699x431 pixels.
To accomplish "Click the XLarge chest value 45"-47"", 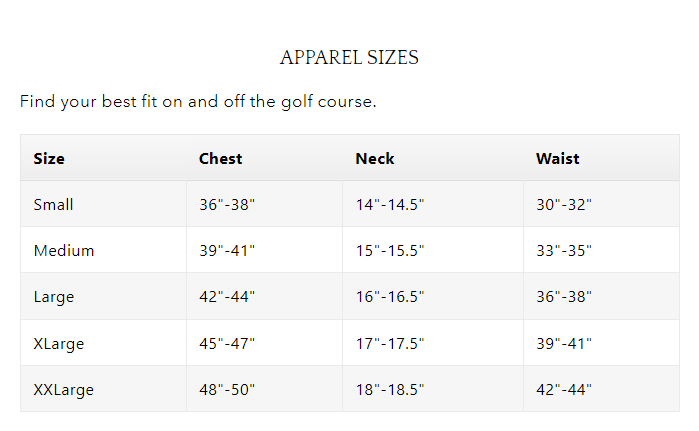I will tap(227, 343).
